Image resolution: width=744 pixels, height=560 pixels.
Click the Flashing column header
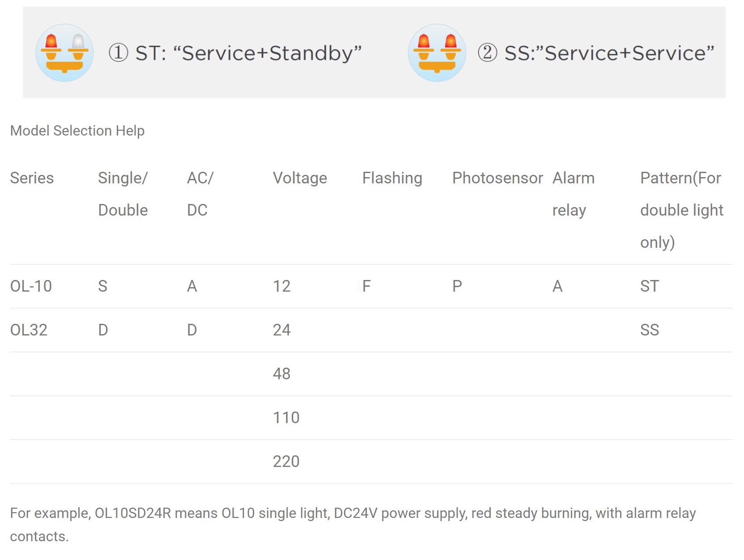coord(392,178)
